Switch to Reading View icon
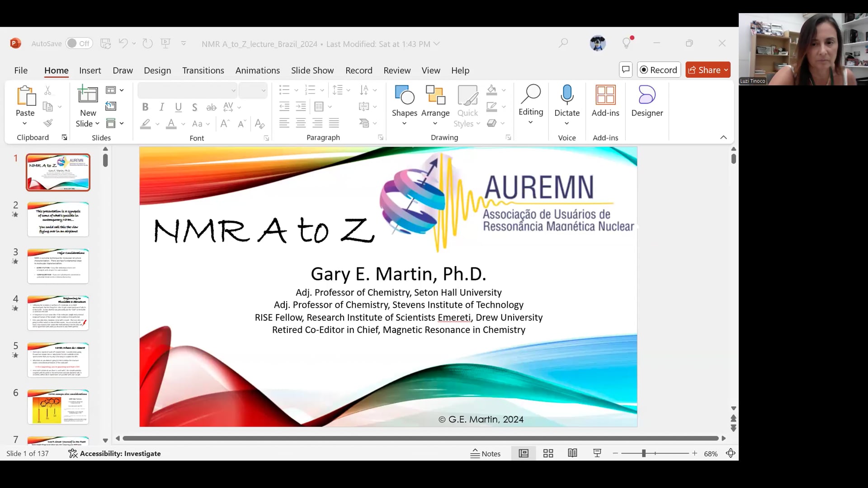 (x=572, y=453)
